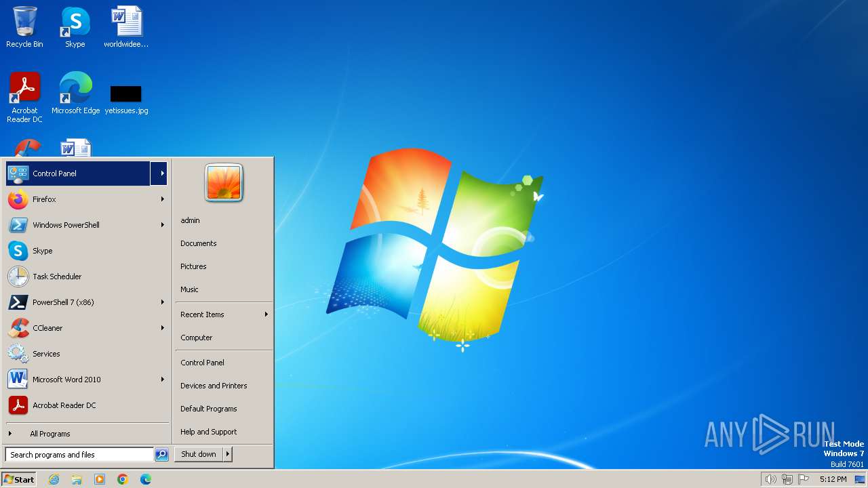Image resolution: width=868 pixels, height=488 pixels.
Task: Click the CCleaner icon in Start menu
Action: pyautogui.click(x=18, y=328)
